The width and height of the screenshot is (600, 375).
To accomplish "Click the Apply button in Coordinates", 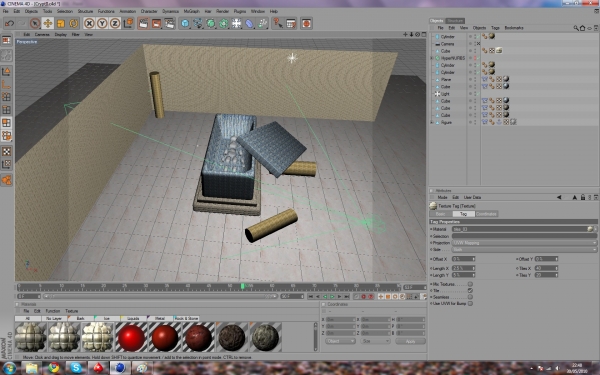I will (x=410, y=341).
